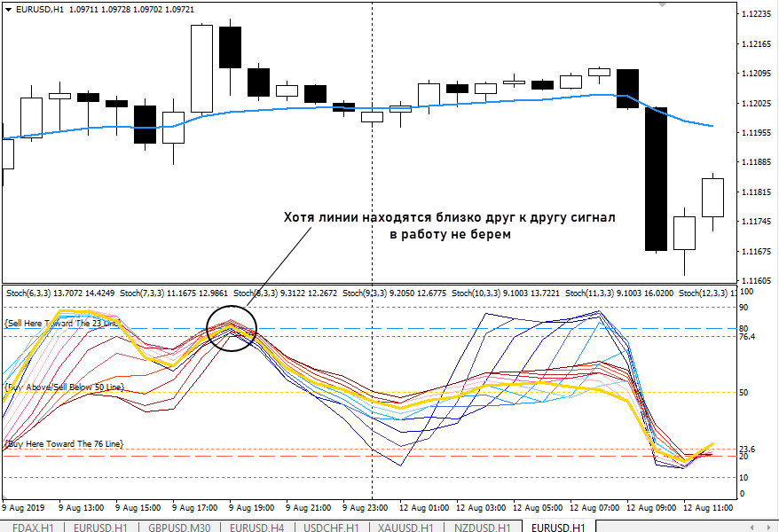Click the 'Buy Above/Sell Below 50 Line' label
Viewport: 779px width, 532px height.
coord(64,387)
